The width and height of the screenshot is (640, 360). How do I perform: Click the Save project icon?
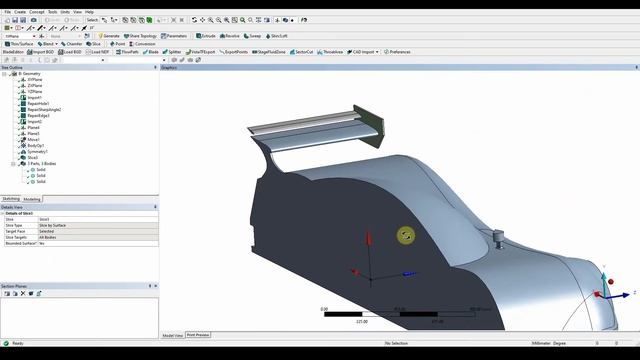[15, 20]
